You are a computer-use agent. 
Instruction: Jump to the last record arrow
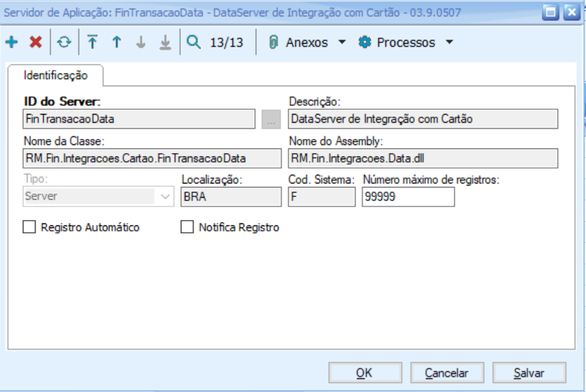[x=165, y=43]
